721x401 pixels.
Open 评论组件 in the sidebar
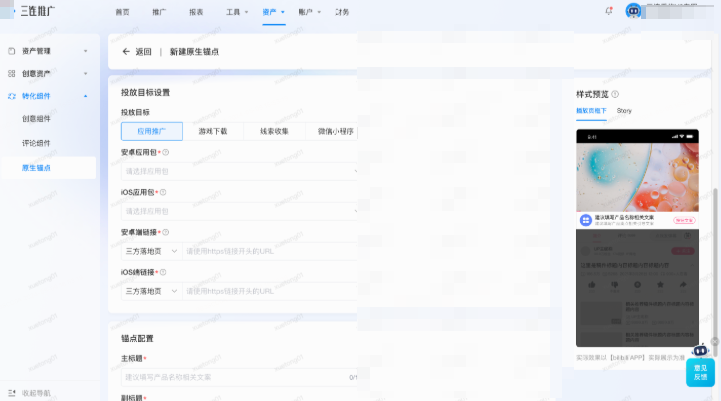click(x=36, y=143)
